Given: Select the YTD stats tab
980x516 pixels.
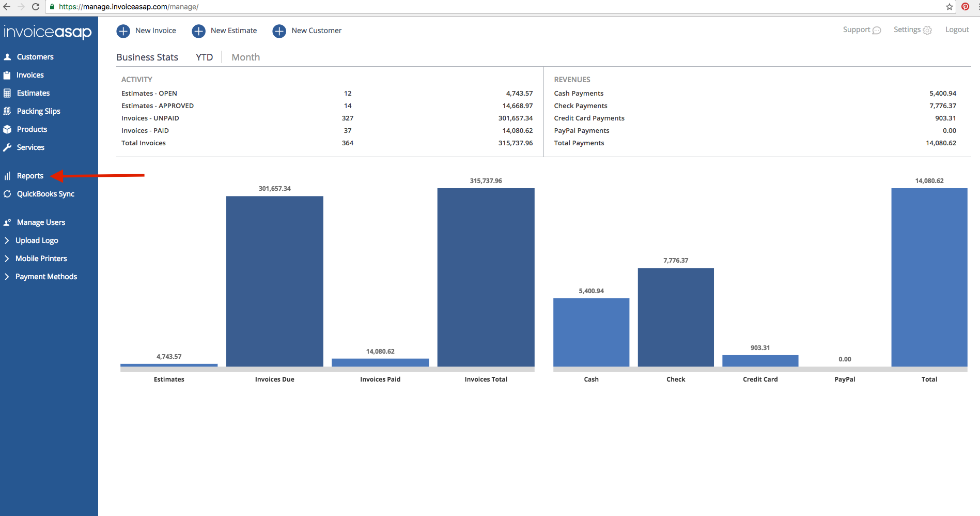Looking at the screenshot, I should click(204, 57).
